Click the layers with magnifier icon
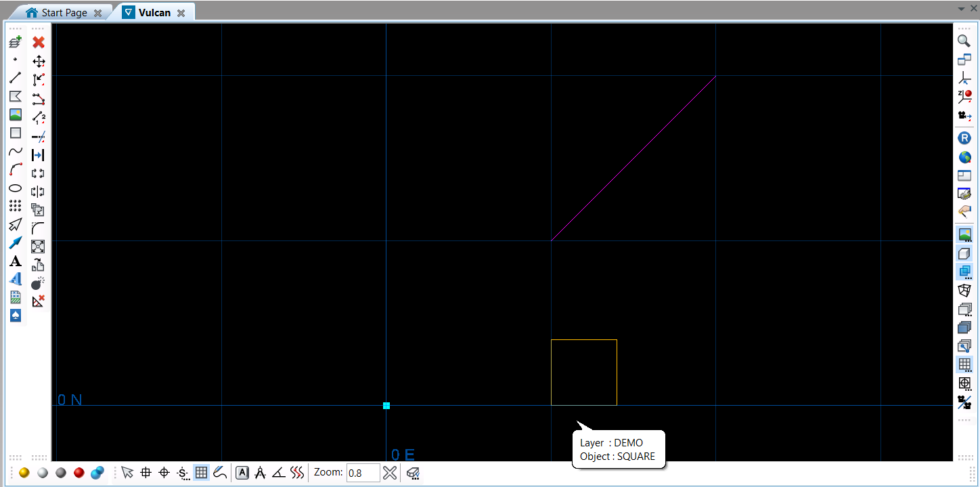980x487 pixels. (x=964, y=346)
